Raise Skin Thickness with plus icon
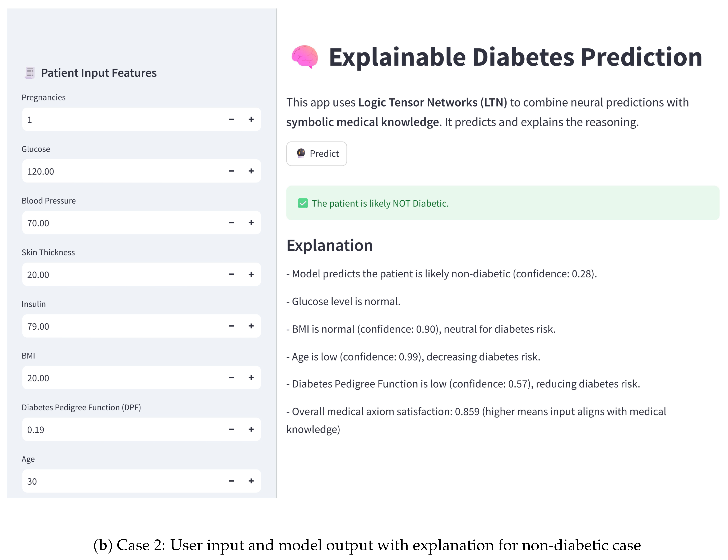This screenshot has width=728, height=560. click(x=251, y=274)
